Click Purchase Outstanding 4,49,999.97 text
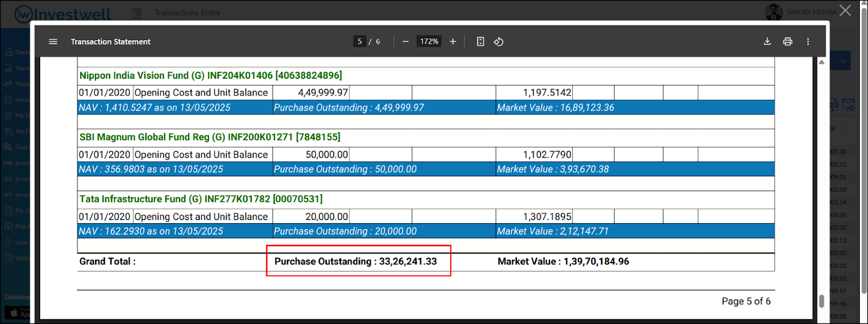868x324 pixels. (x=349, y=107)
